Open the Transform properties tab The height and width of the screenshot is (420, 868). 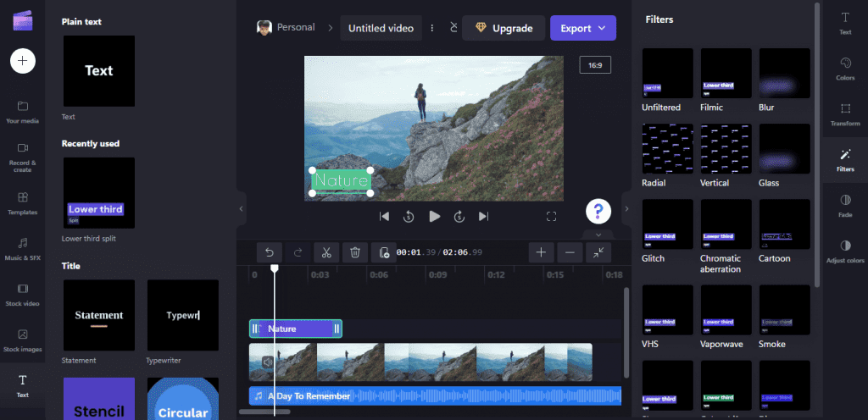coord(845,114)
